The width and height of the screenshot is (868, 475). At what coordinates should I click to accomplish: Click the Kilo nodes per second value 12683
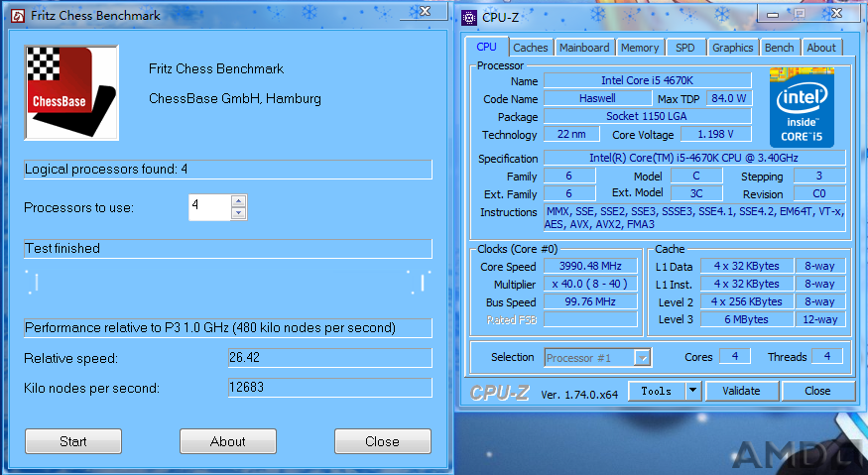pyautogui.click(x=329, y=388)
